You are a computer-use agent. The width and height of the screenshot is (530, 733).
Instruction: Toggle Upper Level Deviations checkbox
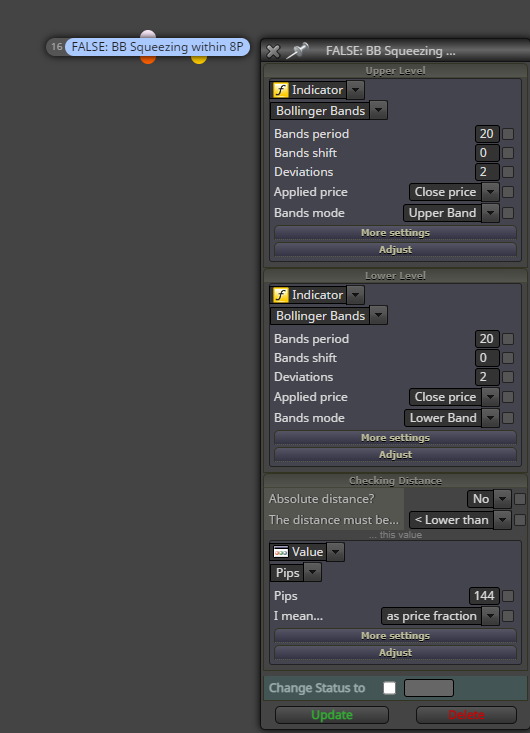pyautogui.click(x=508, y=172)
